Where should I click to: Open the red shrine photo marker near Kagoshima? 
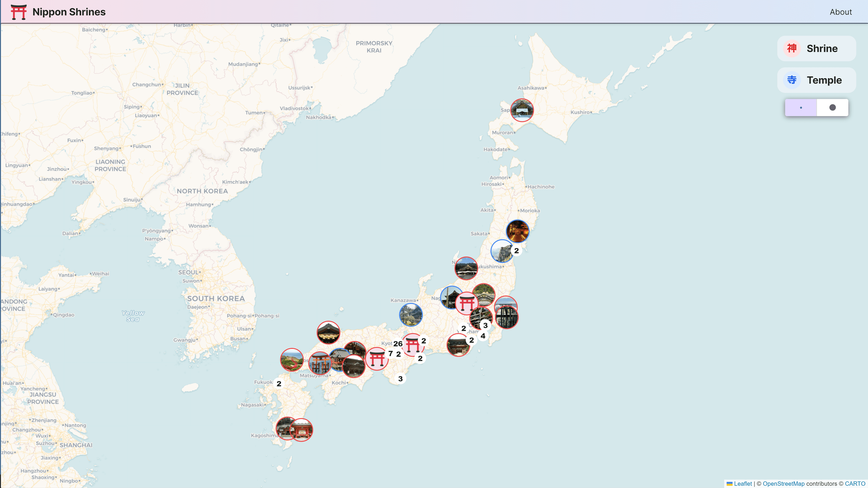pyautogui.click(x=301, y=430)
